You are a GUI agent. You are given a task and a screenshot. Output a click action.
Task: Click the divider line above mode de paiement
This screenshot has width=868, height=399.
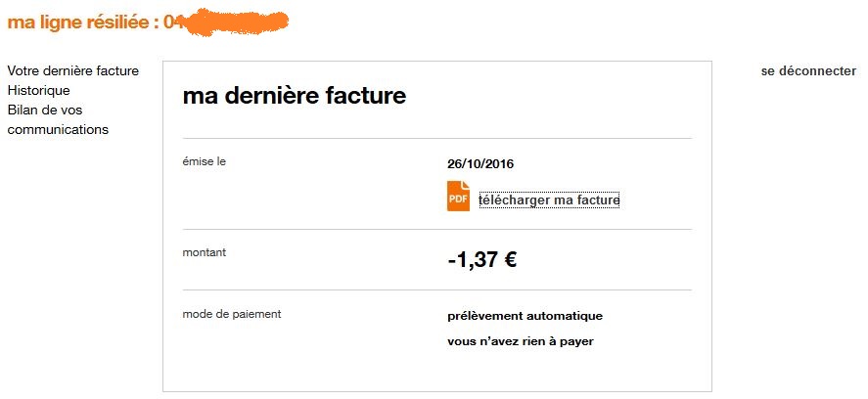(x=436, y=290)
